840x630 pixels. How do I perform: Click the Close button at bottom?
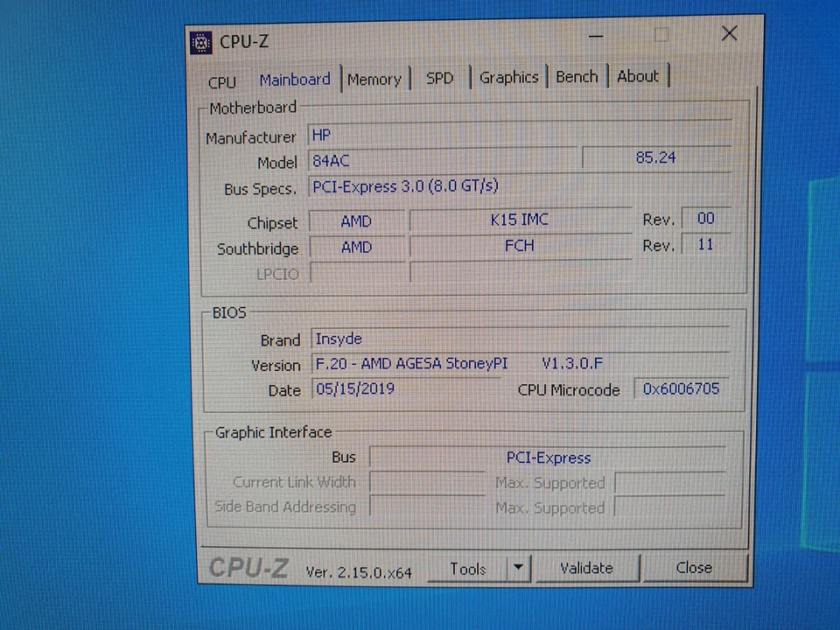694,567
